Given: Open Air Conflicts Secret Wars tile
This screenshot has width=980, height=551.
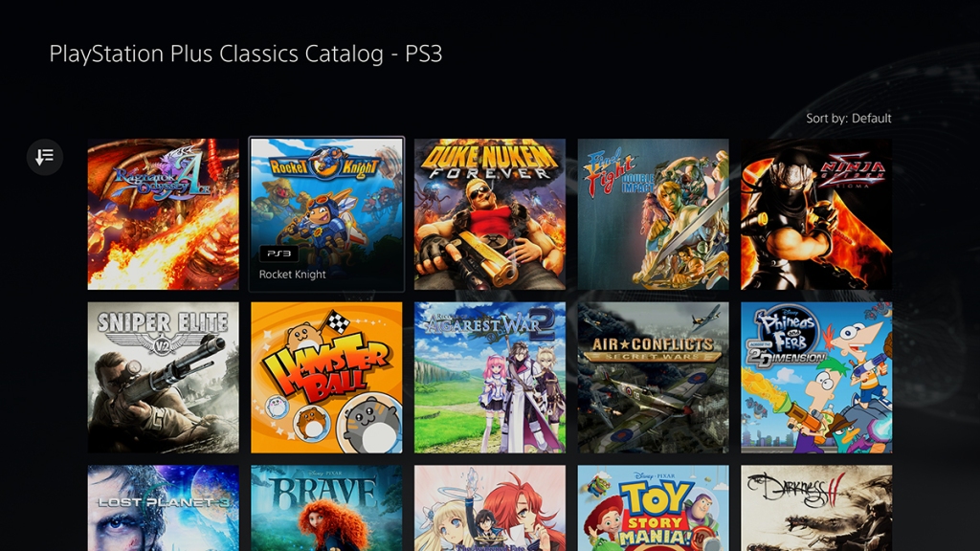Looking at the screenshot, I should [653, 377].
